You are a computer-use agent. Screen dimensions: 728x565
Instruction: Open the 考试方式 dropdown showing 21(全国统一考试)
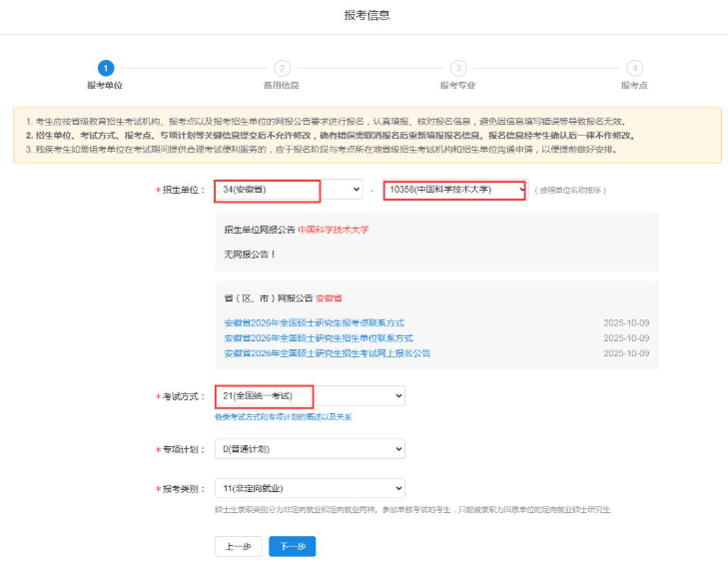(310, 396)
